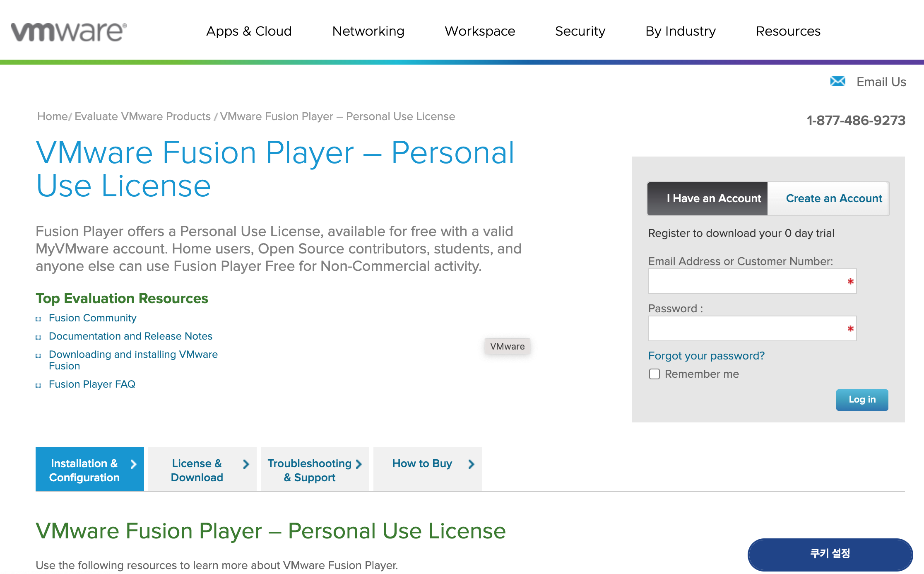Image resolution: width=924 pixels, height=574 pixels.
Task: Click the Fusion Community bullet icon
Action: 38,319
